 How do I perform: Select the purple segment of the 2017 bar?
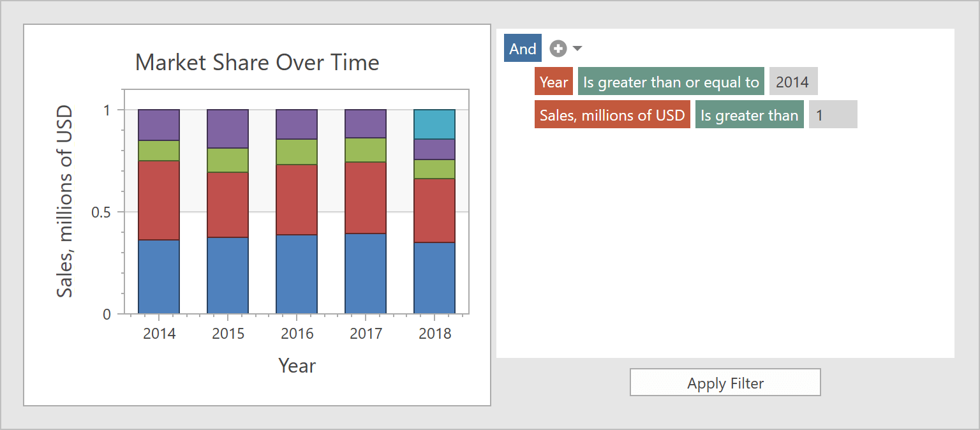[366, 124]
